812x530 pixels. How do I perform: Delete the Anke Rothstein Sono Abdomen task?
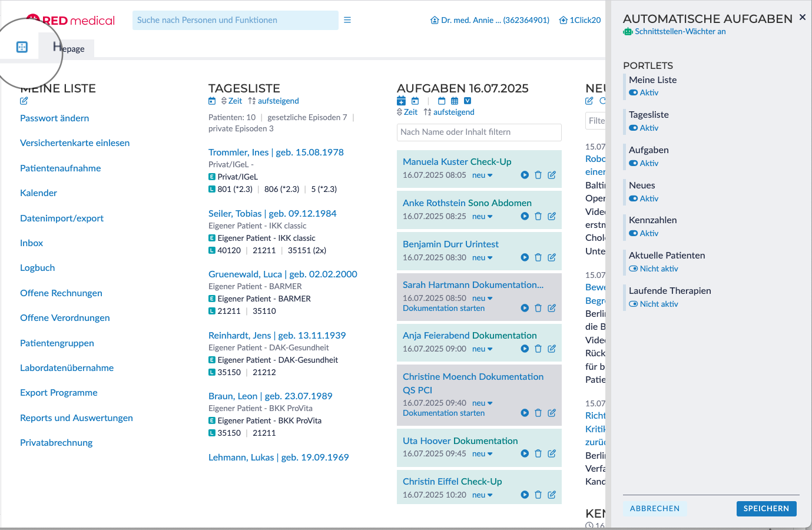(x=538, y=216)
